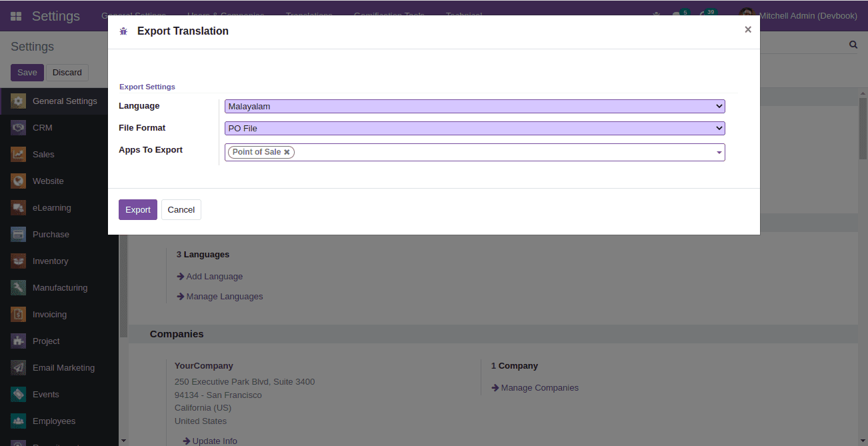Click the Cancel button in dialog
The width and height of the screenshot is (868, 446).
pyautogui.click(x=181, y=209)
